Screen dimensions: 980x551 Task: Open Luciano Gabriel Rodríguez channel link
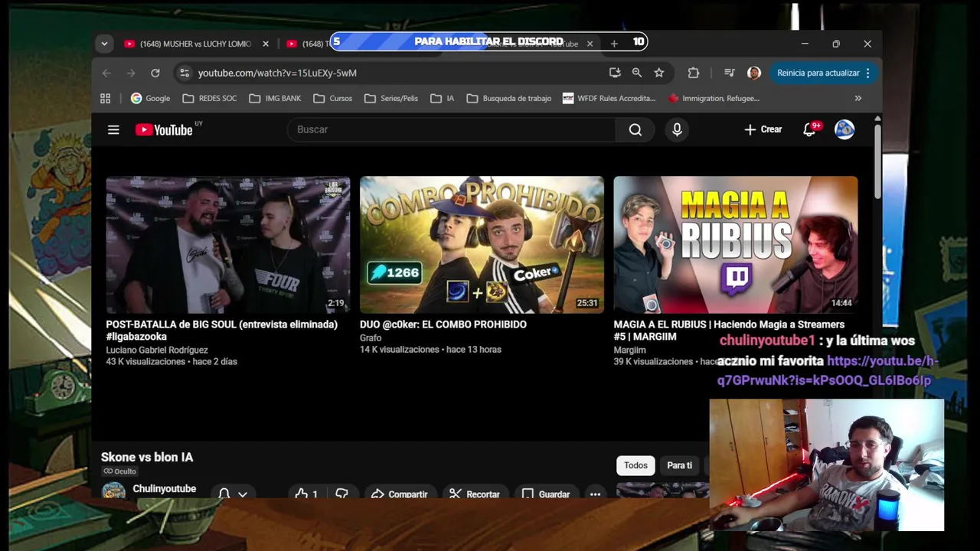(x=157, y=350)
